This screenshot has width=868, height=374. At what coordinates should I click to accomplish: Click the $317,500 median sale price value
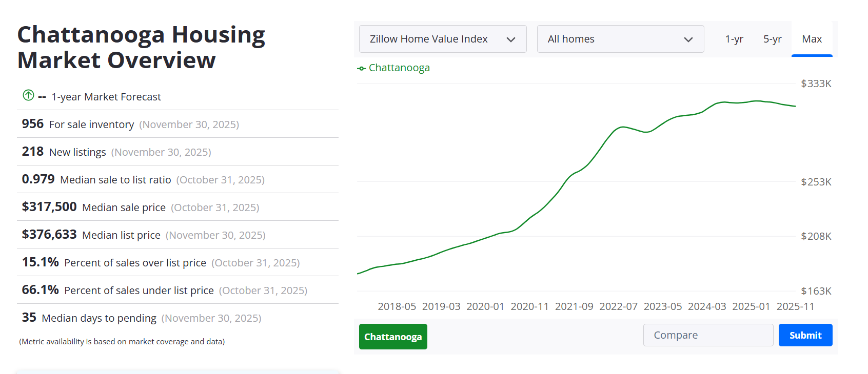pos(49,207)
